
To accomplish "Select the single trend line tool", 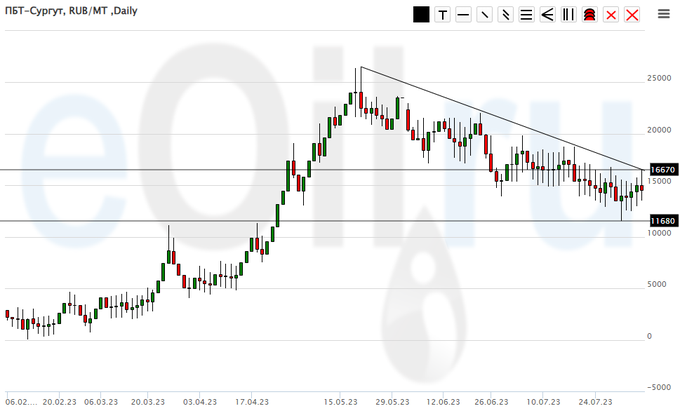I will (x=484, y=15).
